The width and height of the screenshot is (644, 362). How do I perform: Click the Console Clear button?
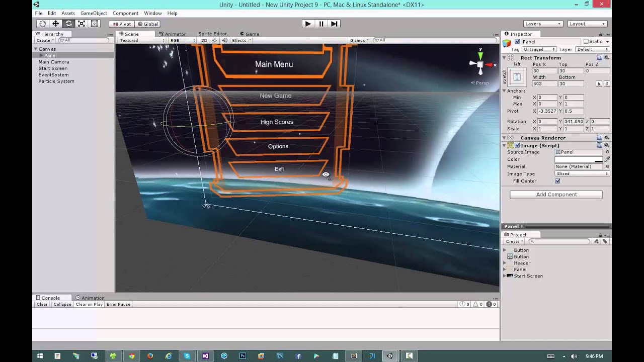coord(42,304)
